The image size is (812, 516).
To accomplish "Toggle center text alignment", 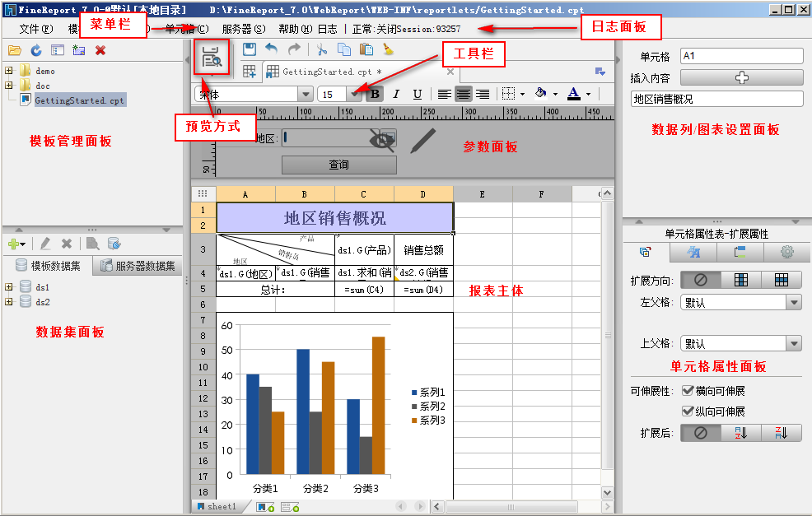I will point(464,94).
